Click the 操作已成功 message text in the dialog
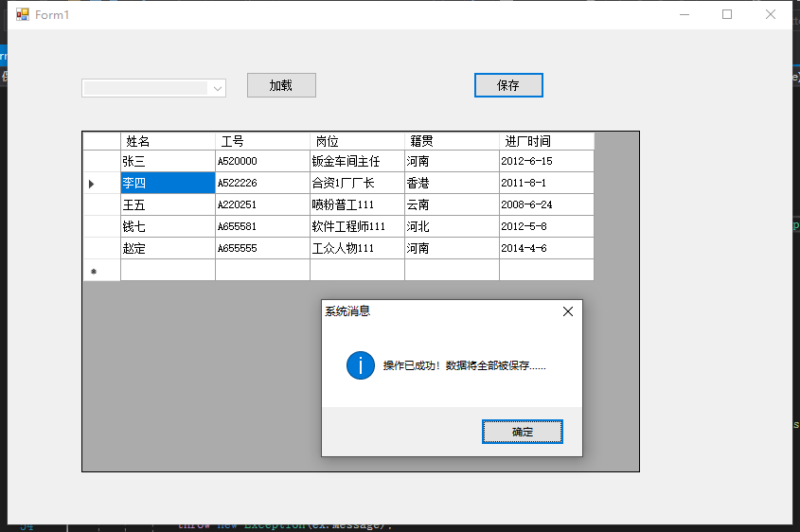The height and width of the screenshot is (532, 800). [x=464, y=365]
